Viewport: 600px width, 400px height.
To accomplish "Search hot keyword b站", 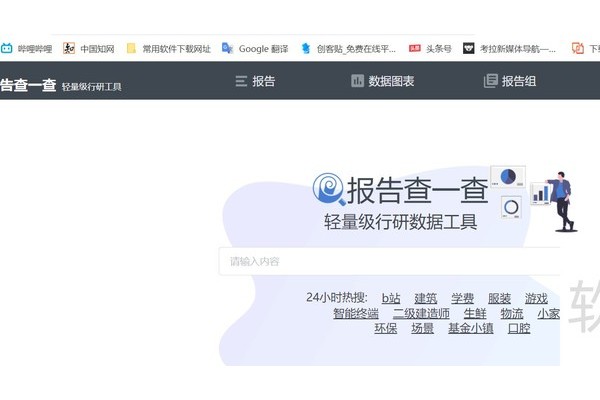I will pyautogui.click(x=391, y=298).
